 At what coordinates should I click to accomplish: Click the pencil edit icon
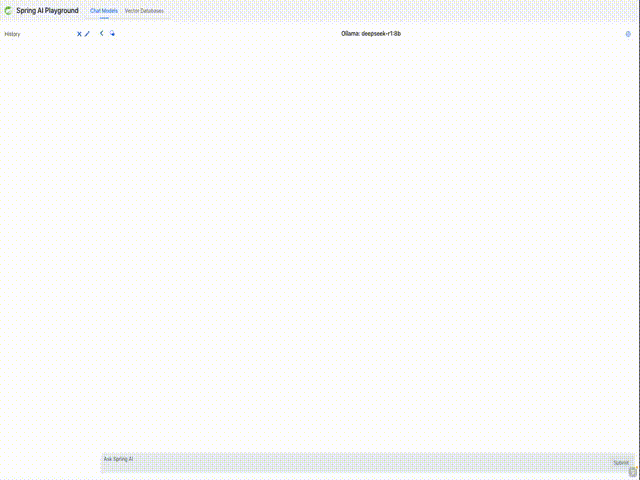tap(87, 34)
